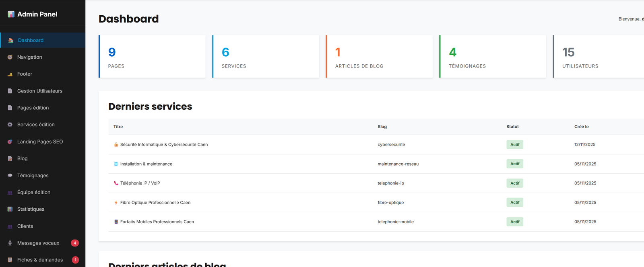Click the phone icon beside Téléphonie IP / VoIP
Screen dimensions: 644x267
[116, 183]
